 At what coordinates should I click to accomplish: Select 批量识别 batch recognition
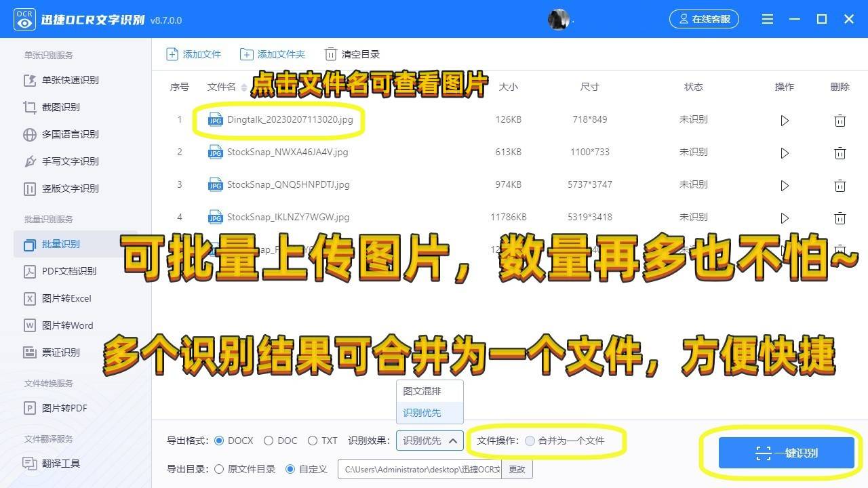[75, 244]
